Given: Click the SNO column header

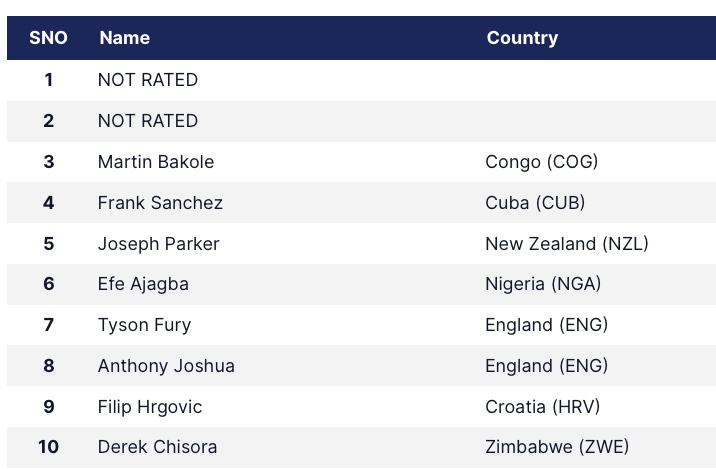Looking at the screenshot, I should coord(48,38).
